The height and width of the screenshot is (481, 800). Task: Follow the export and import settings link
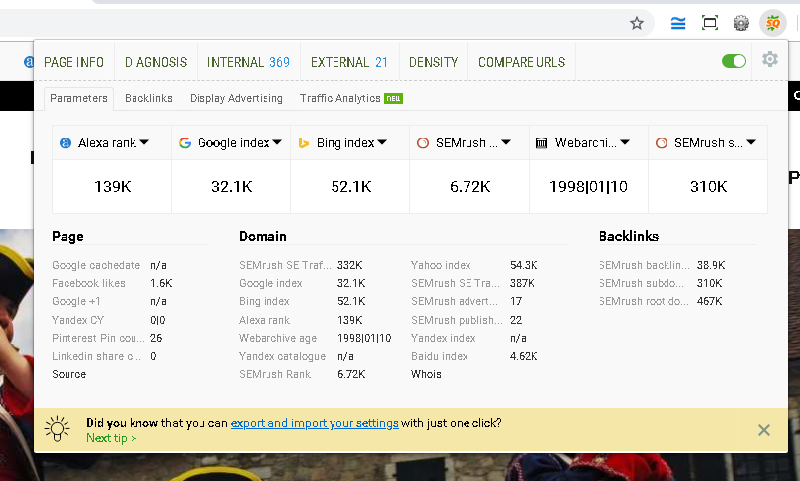click(x=314, y=423)
